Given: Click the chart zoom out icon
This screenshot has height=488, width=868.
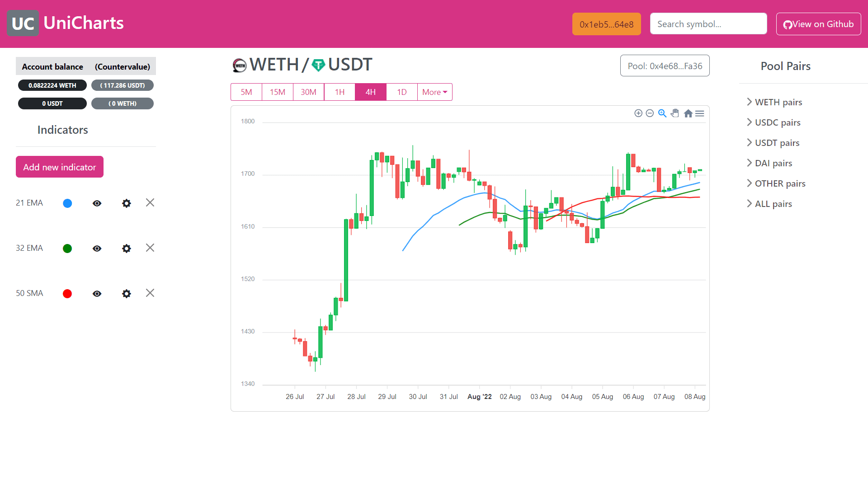Looking at the screenshot, I should pos(650,113).
